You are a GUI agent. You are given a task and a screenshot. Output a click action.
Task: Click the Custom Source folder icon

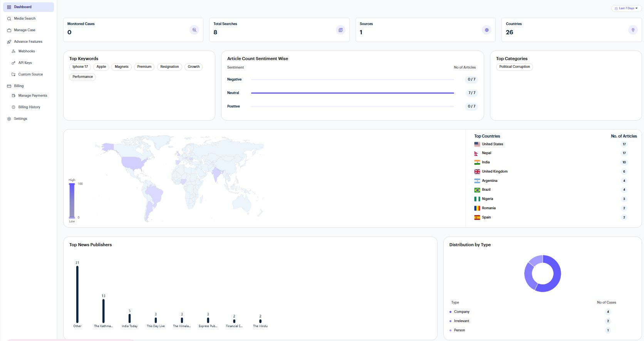(x=13, y=74)
